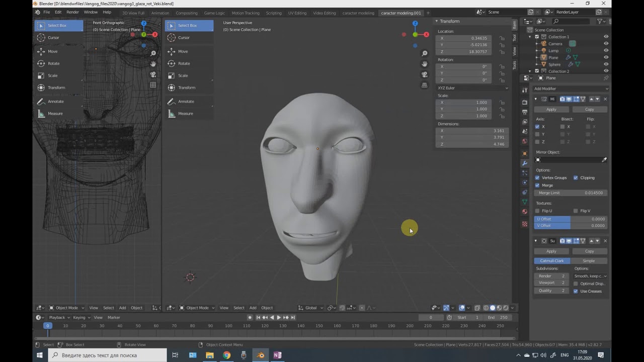The image size is (644, 362).
Task: Open the Object Data mesh properties tab
Action: tap(525, 202)
